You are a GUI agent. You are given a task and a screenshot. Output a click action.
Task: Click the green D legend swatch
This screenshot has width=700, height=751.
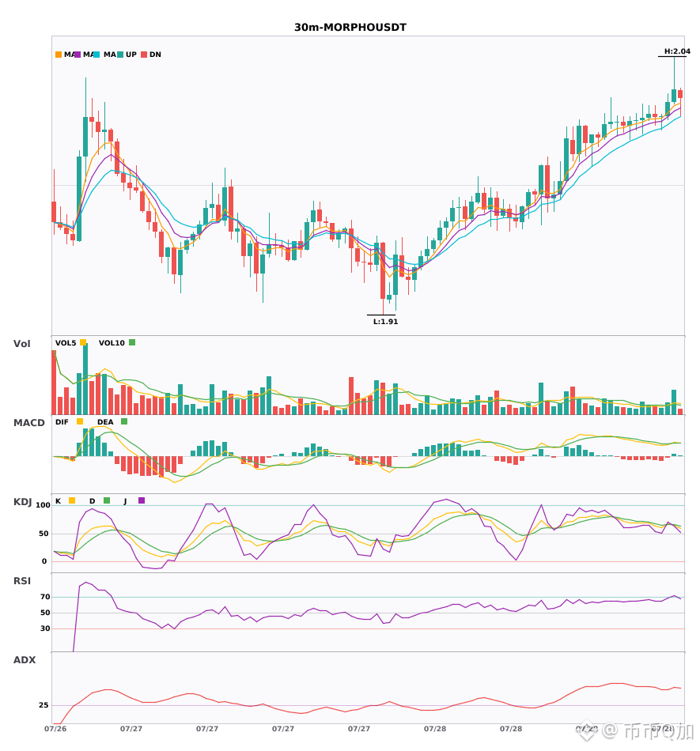point(107,500)
